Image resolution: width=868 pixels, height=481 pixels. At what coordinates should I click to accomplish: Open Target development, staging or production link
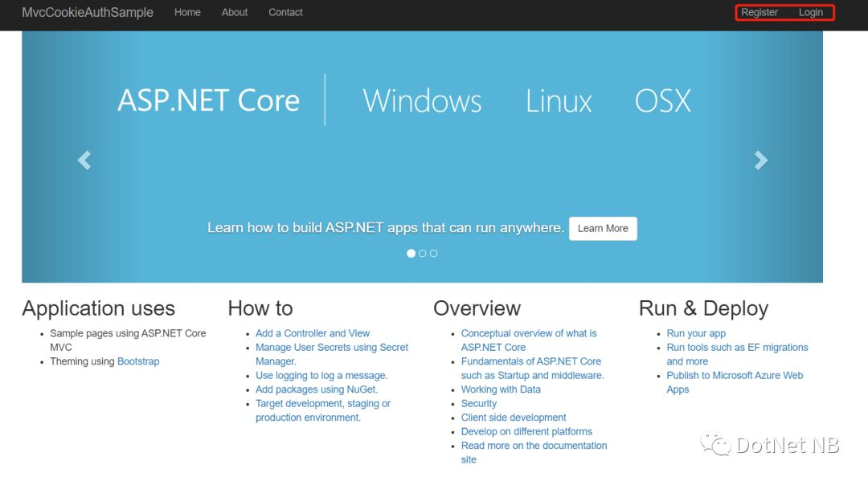[323, 410]
